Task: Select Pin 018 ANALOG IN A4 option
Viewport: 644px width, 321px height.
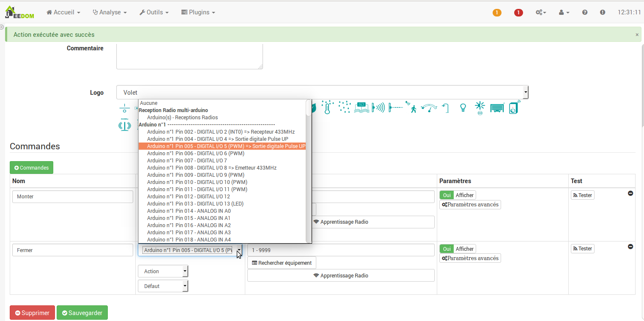Action: click(x=222, y=239)
